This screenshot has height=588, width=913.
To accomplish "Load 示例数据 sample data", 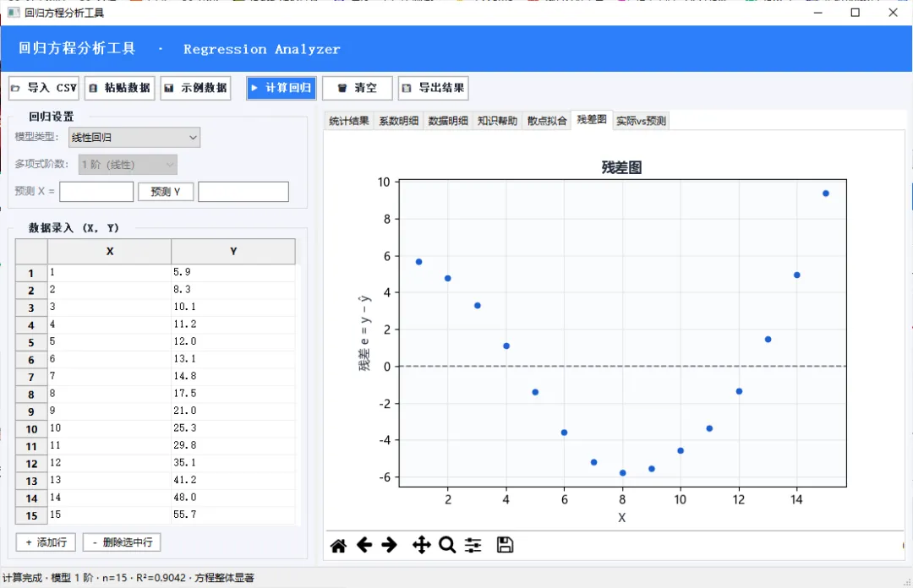I will [x=195, y=88].
